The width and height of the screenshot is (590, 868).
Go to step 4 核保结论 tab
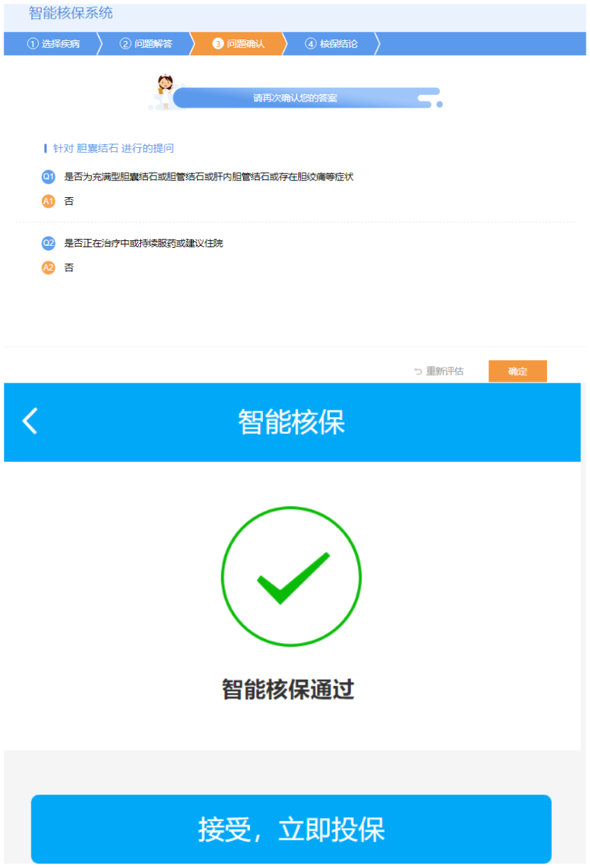pos(331,44)
